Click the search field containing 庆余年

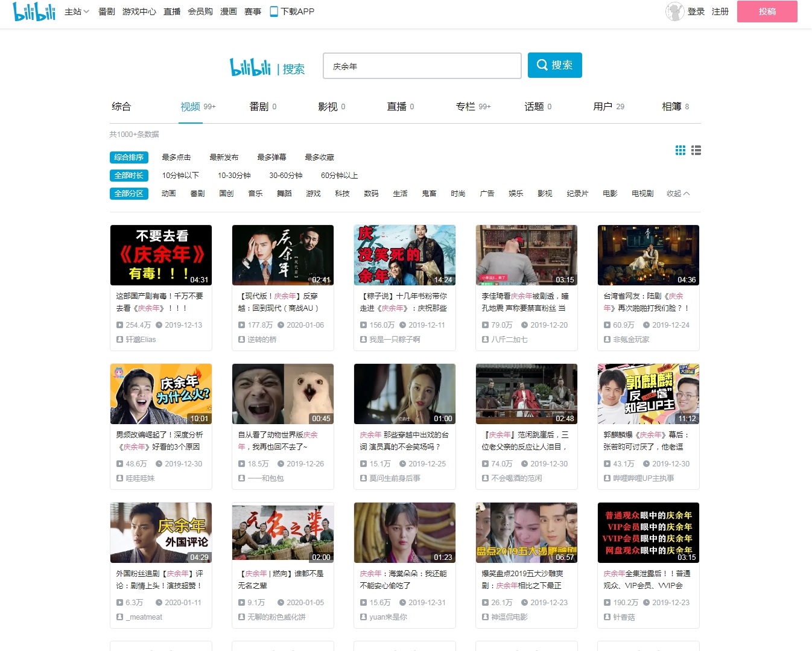click(x=422, y=66)
